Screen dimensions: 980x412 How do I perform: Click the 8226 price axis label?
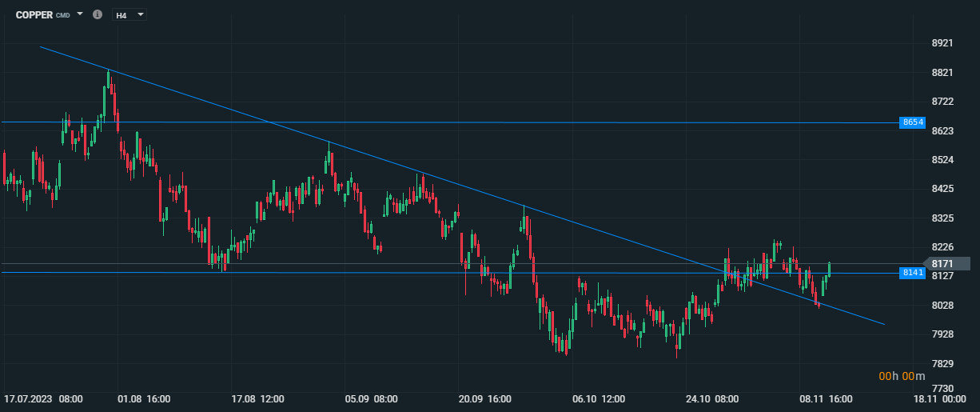click(942, 246)
